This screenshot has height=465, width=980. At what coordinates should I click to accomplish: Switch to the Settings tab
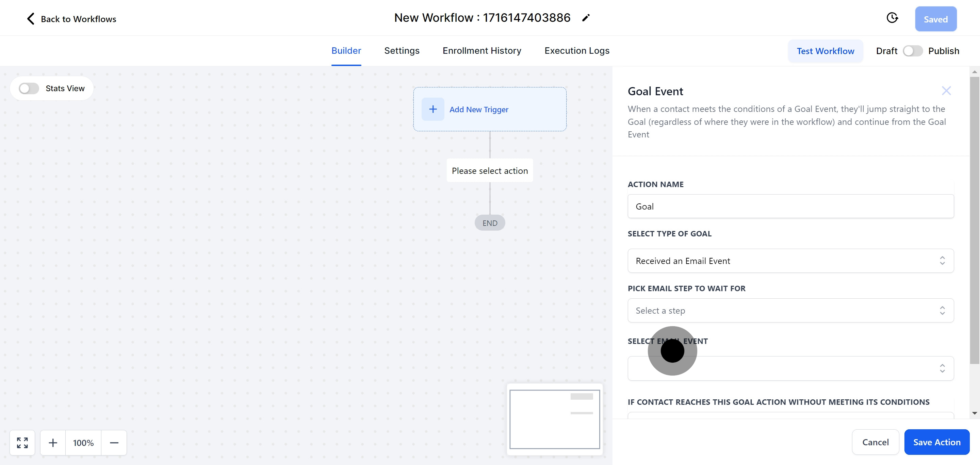click(x=402, y=51)
